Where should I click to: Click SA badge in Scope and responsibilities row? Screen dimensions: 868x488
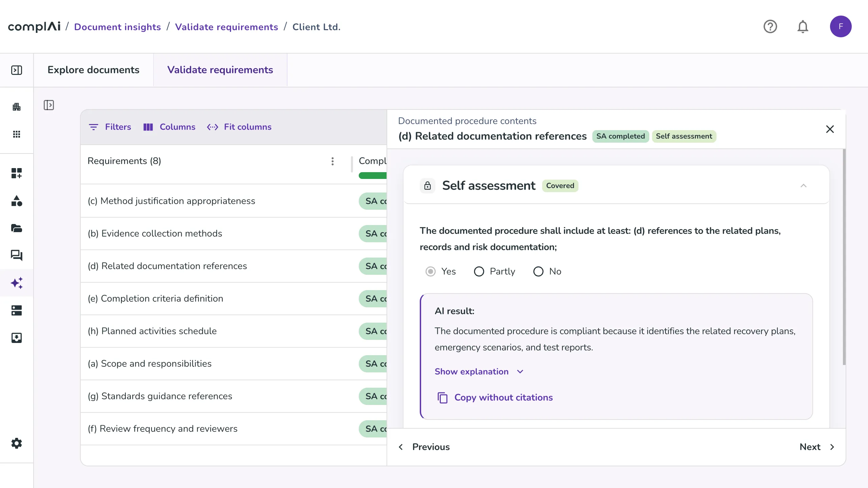click(x=373, y=364)
